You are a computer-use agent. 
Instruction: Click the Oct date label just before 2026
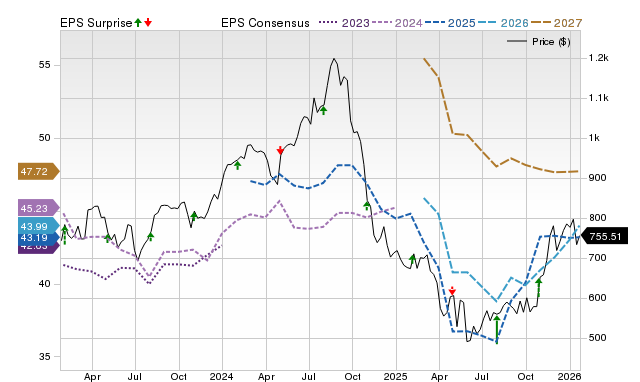[x=526, y=376]
